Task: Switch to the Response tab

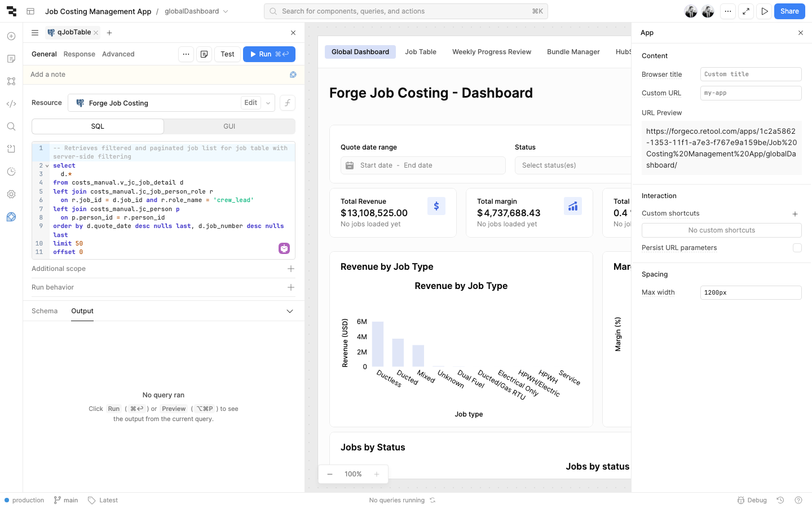Action: pos(79,54)
